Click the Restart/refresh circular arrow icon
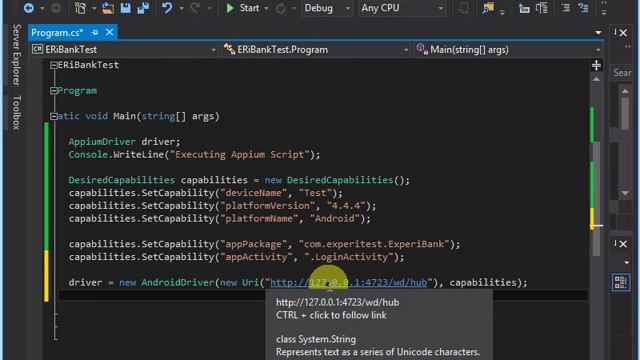 click(x=281, y=8)
